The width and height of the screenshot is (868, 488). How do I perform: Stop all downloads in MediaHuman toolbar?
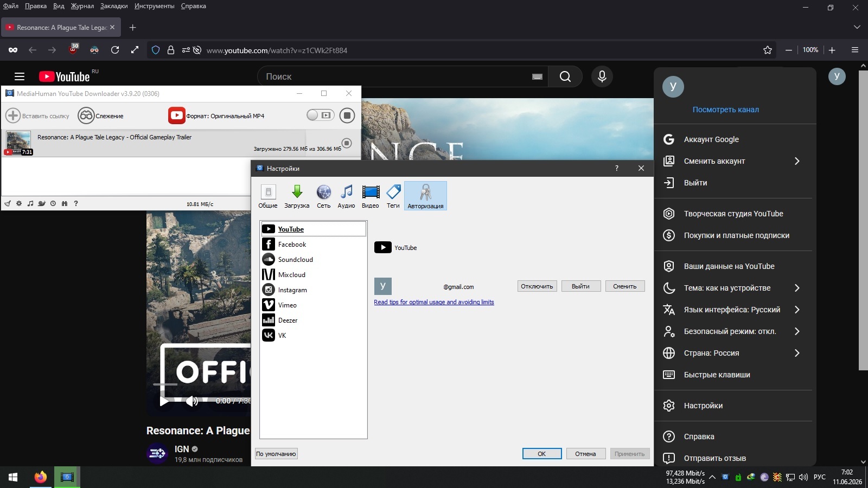347,115
